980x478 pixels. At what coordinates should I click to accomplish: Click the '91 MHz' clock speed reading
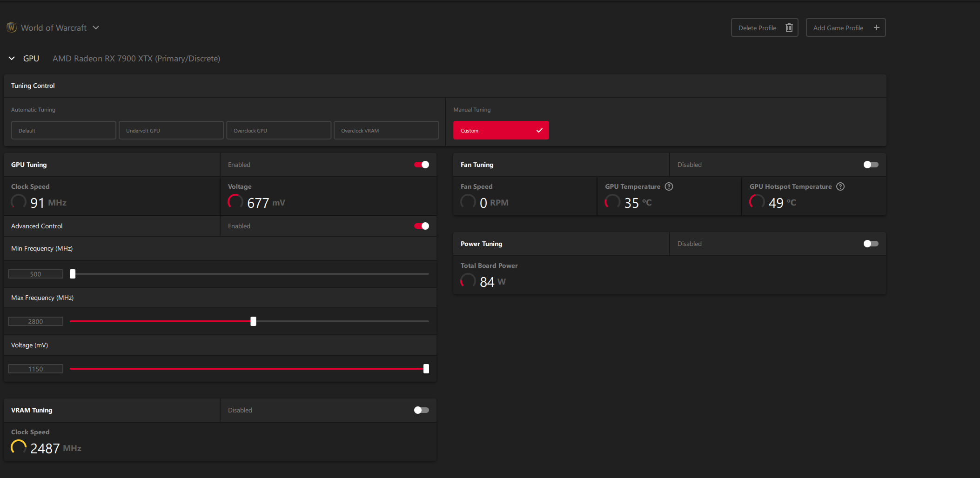[x=48, y=203]
